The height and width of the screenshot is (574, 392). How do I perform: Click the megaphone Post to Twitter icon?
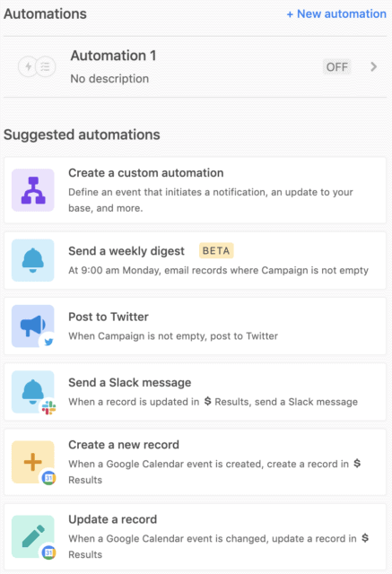[x=33, y=326]
